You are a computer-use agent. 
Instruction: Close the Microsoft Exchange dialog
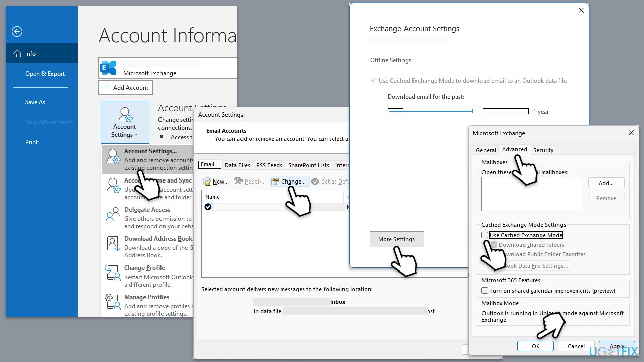coord(631,133)
